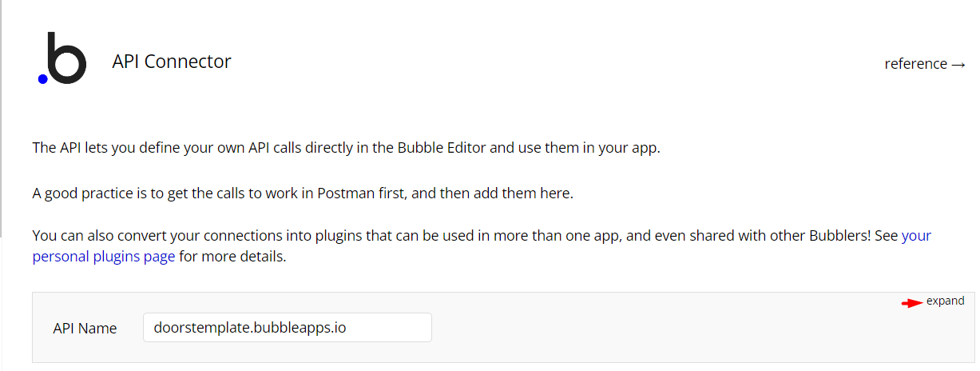Click the doorstemplate.bubbleapps.io text in field
Image resolution: width=980 pixels, height=371 pixels.
point(250,328)
